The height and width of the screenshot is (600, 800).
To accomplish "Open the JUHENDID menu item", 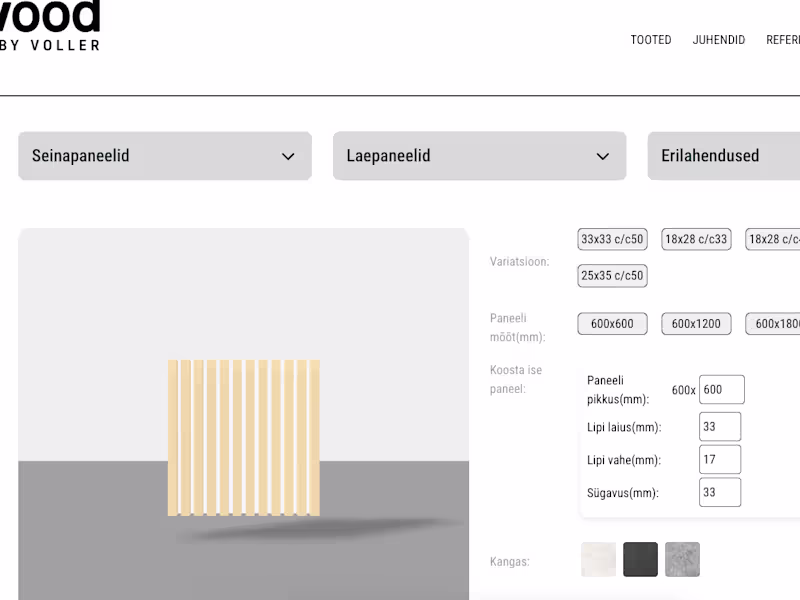I will pos(718,40).
